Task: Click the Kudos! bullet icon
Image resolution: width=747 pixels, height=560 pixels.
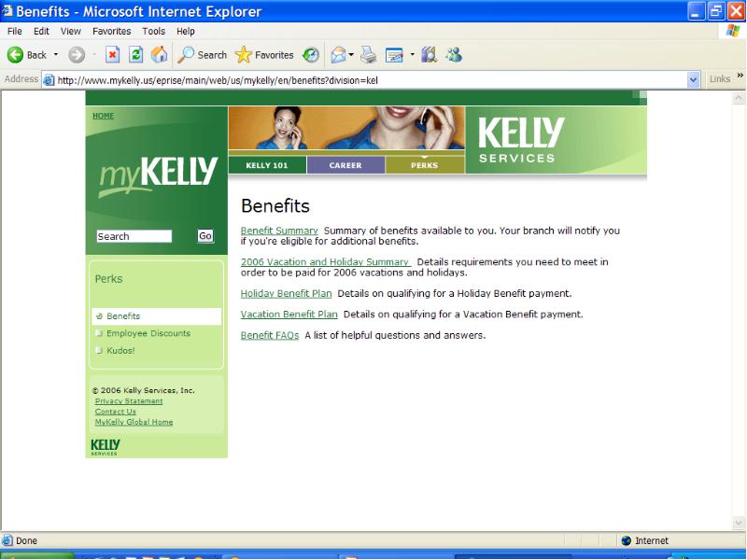Action: point(99,351)
